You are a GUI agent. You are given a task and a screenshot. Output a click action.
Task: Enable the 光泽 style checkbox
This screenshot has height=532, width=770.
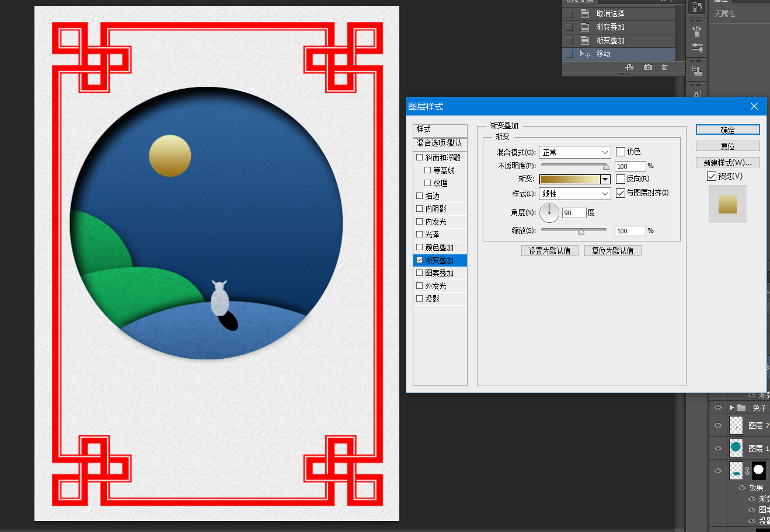(x=419, y=235)
